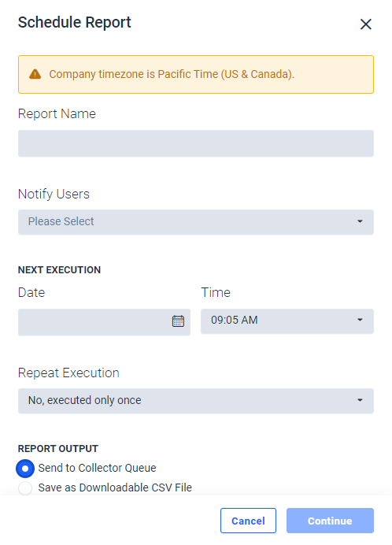Viewport: 392px width, 545px height.
Task: Click the Cancel button
Action: 248,521
